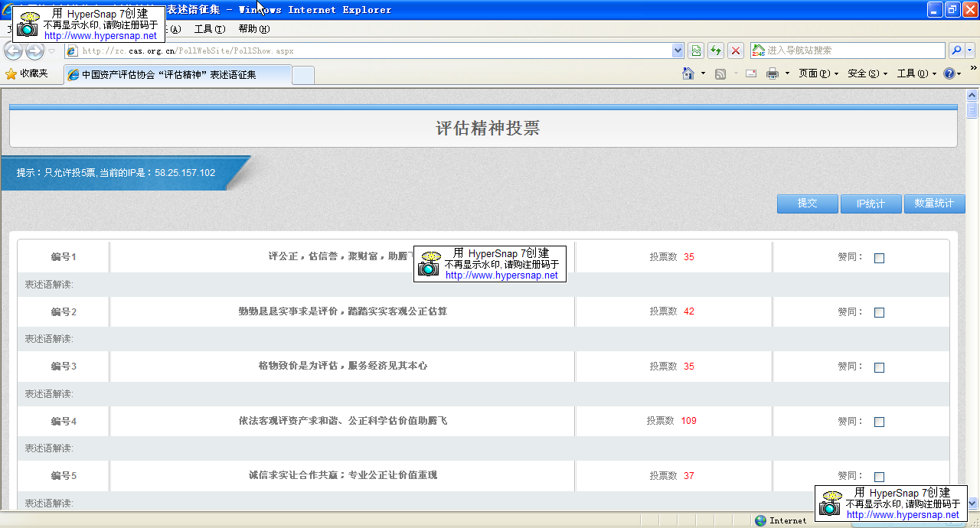This screenshot has width=980, height=528.
Task: Click the 评估精神投票 heading
Action: tap(488, 129)
